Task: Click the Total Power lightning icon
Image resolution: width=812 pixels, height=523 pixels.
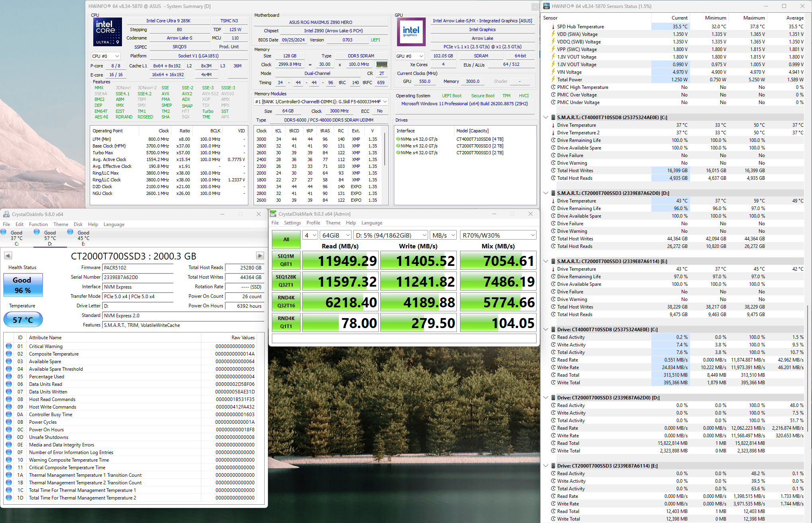Action: coord(553,80)
